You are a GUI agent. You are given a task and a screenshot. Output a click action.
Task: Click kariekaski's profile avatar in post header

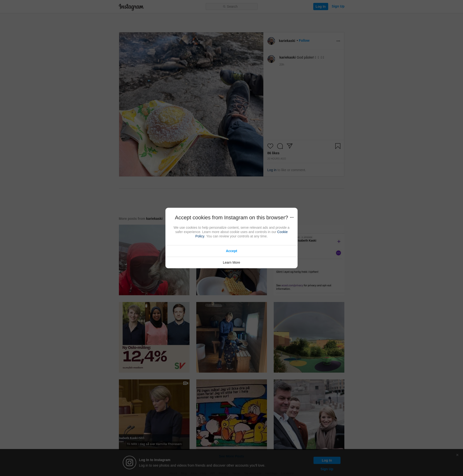(271, 41)
